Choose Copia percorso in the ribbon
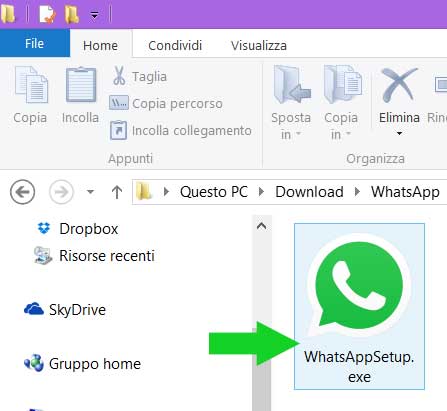This screenshot has width=447, height=411. (x=166, y=103)
